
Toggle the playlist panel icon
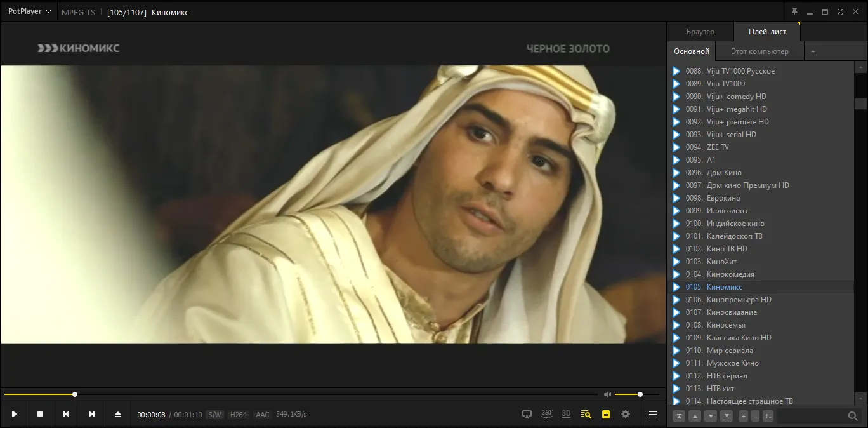pos(606,414)
